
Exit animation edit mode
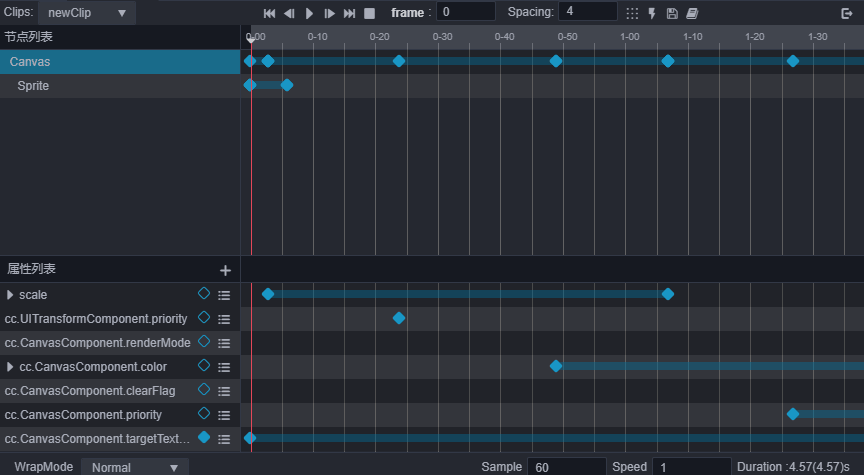coord(847,13)
